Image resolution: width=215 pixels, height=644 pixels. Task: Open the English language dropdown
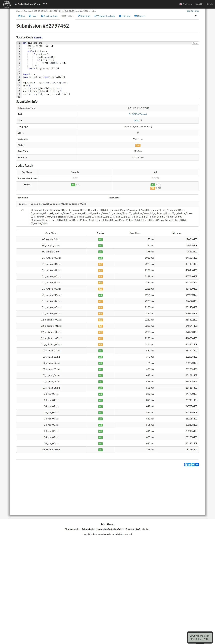point(186,4)
